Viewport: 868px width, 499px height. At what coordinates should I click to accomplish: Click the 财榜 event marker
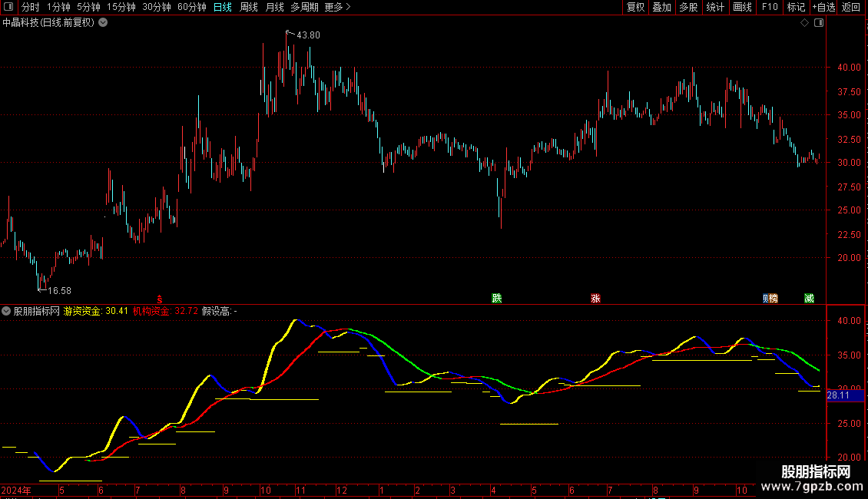(770, 299)
